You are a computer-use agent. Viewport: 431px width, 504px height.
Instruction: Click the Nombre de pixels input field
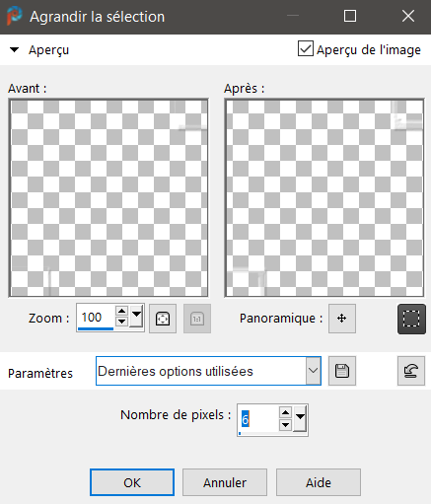tap(258, 419)
